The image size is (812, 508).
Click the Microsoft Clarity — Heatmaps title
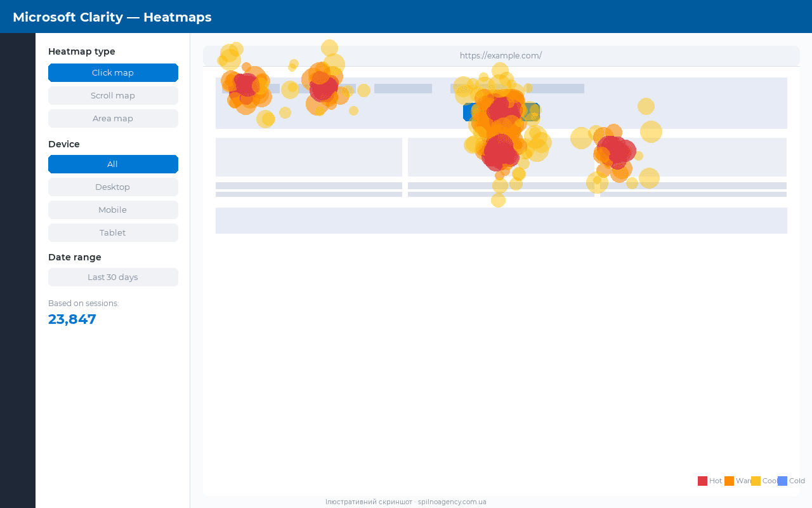click(112, 17)
